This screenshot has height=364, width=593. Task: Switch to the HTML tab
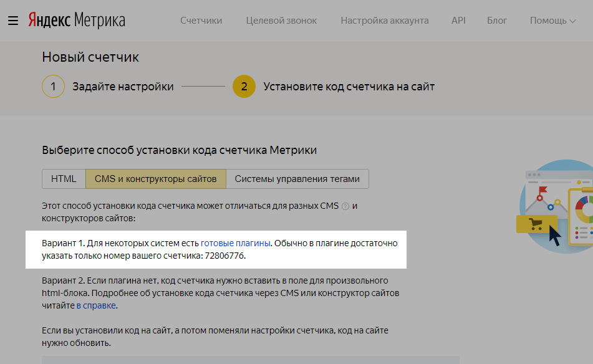[64, 179]
